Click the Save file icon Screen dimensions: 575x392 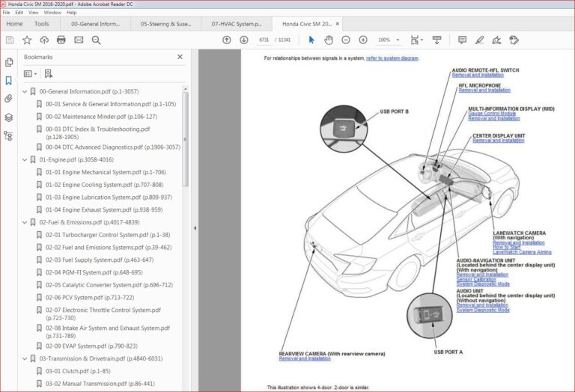tap(10, 40)
